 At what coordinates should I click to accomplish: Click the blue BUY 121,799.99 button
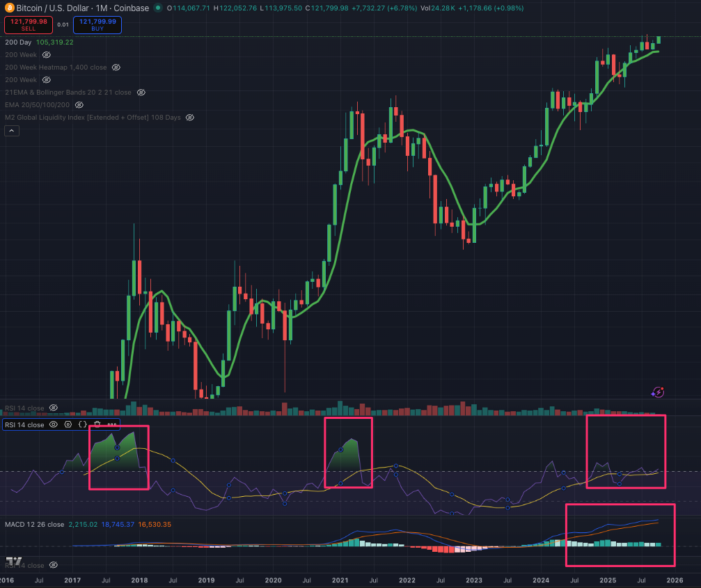point(97,24)
